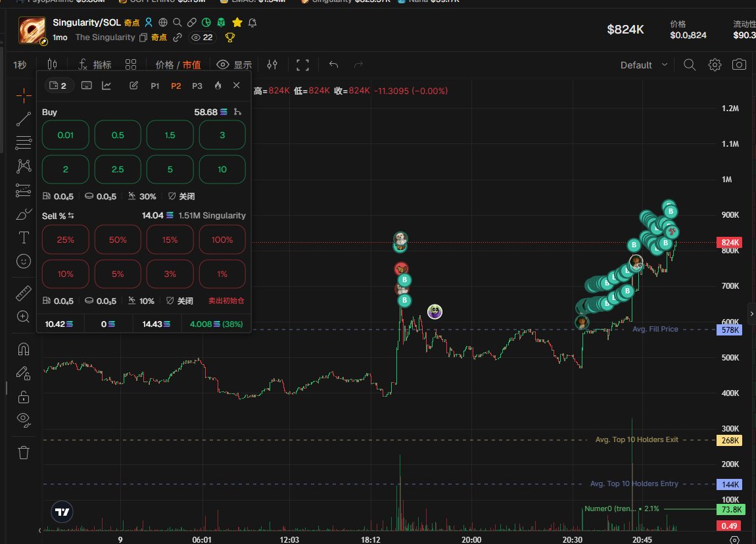Toggle lock all drawings
This screenshot has height=544, width=756.
coord(24,397)
